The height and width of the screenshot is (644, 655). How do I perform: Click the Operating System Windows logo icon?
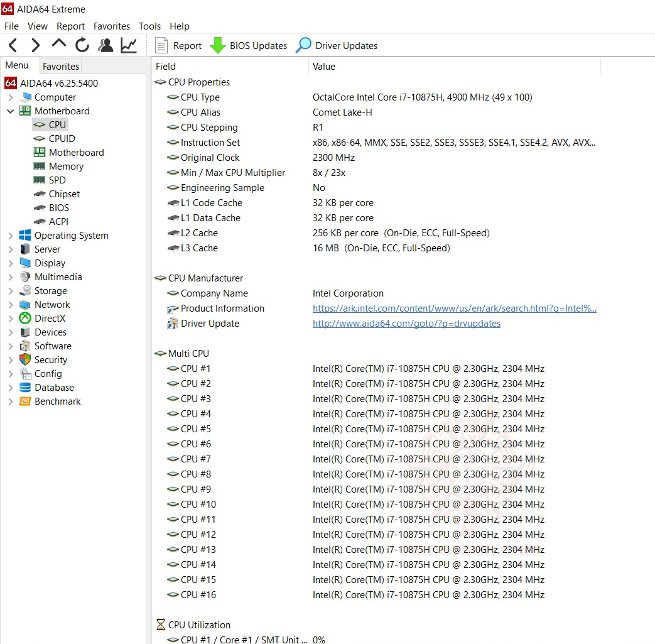coord(25,235)
